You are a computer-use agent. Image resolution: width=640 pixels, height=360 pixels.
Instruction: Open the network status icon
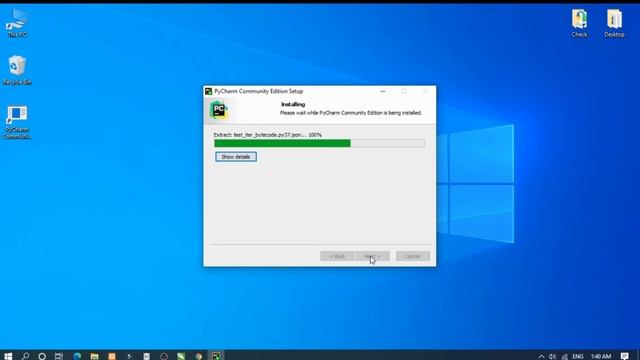564,356
